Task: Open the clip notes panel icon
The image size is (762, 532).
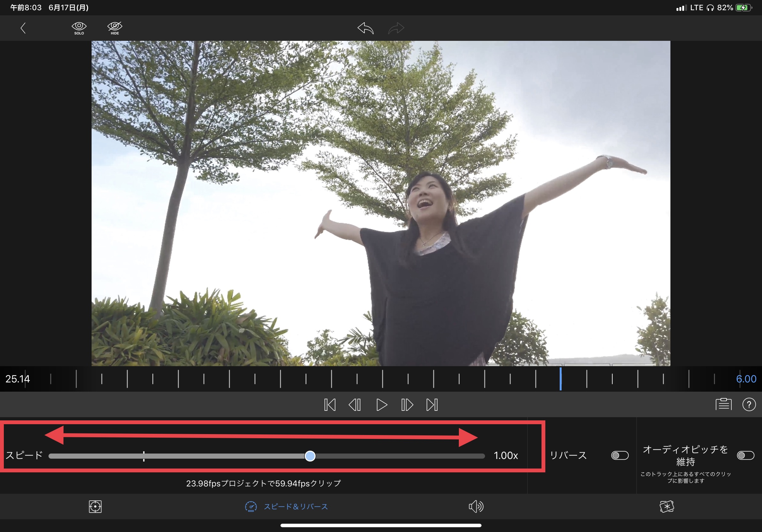Action: click(x=723, y=404)
